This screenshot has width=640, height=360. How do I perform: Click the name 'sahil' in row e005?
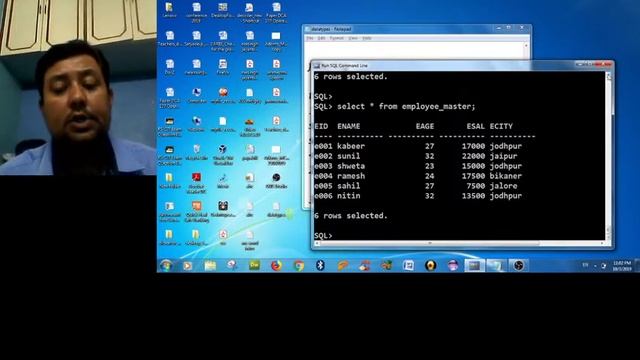click(349, 186)
